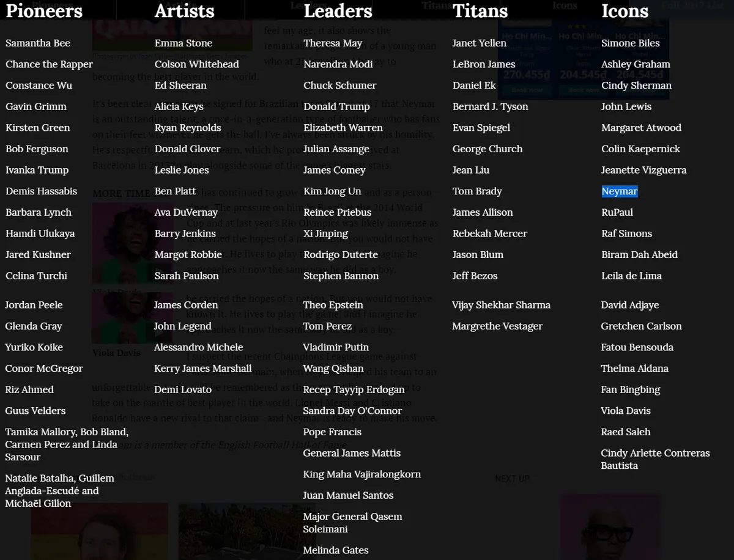Open RuPaul entry under Icons
Screen dimensions: 734x560
(617, 212)
